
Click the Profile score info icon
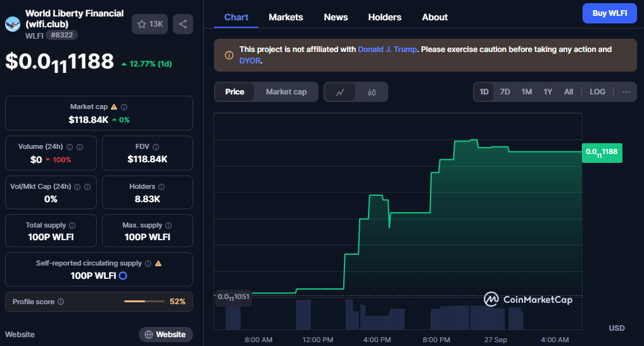tap(61, 302)
